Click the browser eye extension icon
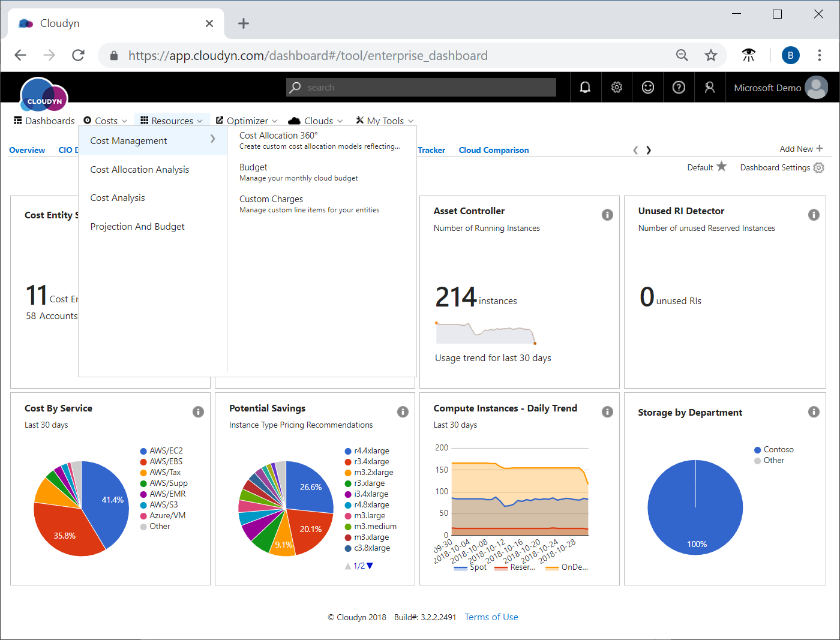The height and width of the screenshot is (640, 840). 748,55
